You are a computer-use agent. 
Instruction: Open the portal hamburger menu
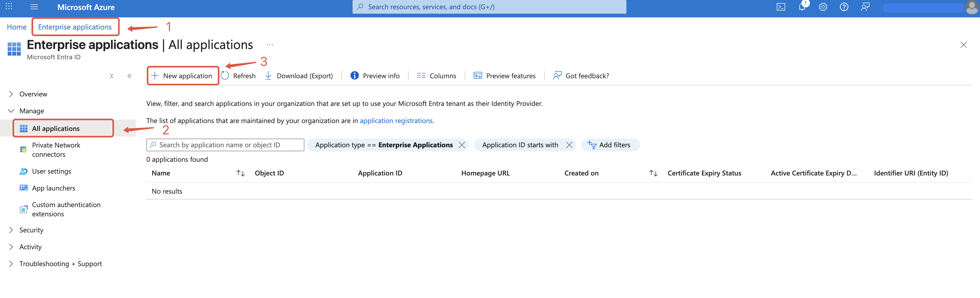[x=34, y=7]
